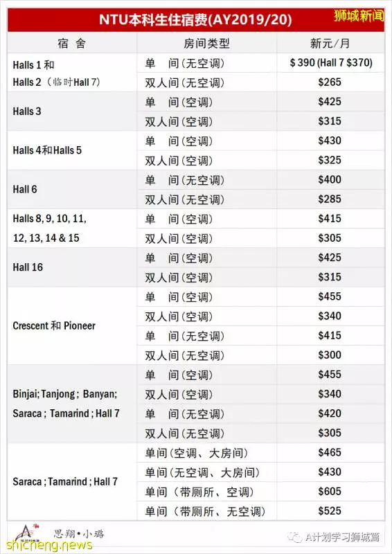Click the Hall 16 row label

coord(28,267)
